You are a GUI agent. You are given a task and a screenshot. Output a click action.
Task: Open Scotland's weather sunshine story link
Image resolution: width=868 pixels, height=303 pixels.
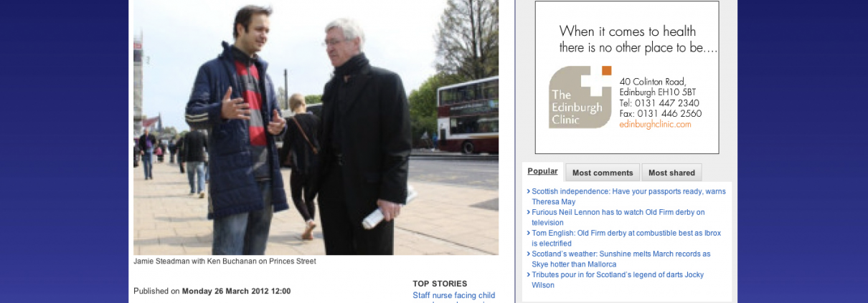click(x=621, y=259)
